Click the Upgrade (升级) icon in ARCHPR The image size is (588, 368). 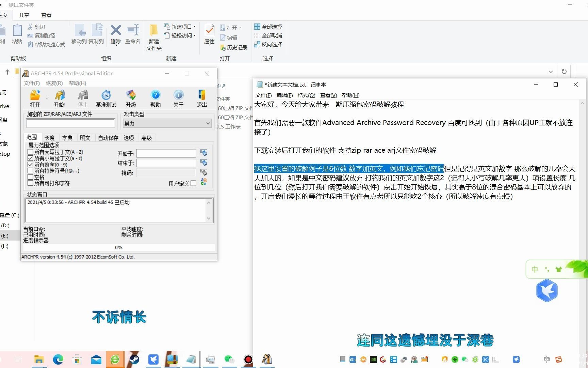pyautogui.click(x=131, y=98)
